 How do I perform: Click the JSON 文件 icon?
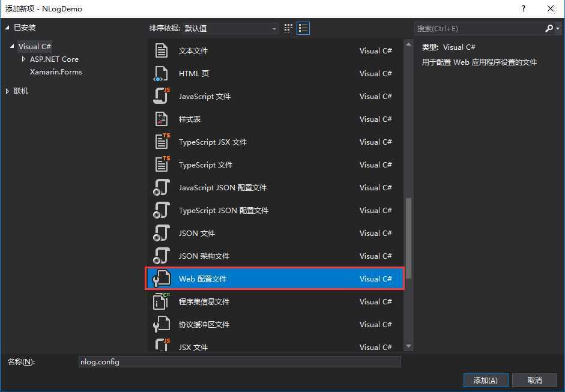pos(161,233)
